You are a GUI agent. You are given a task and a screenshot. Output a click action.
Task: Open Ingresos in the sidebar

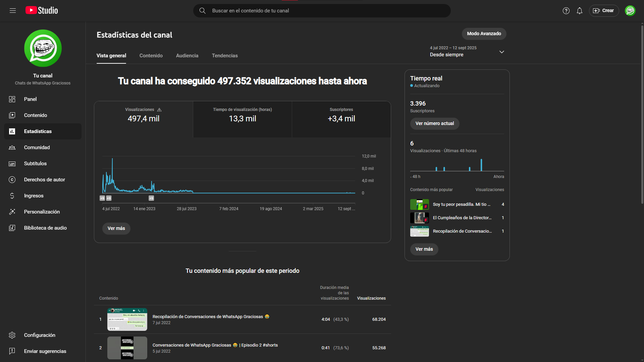coord(43,196)
